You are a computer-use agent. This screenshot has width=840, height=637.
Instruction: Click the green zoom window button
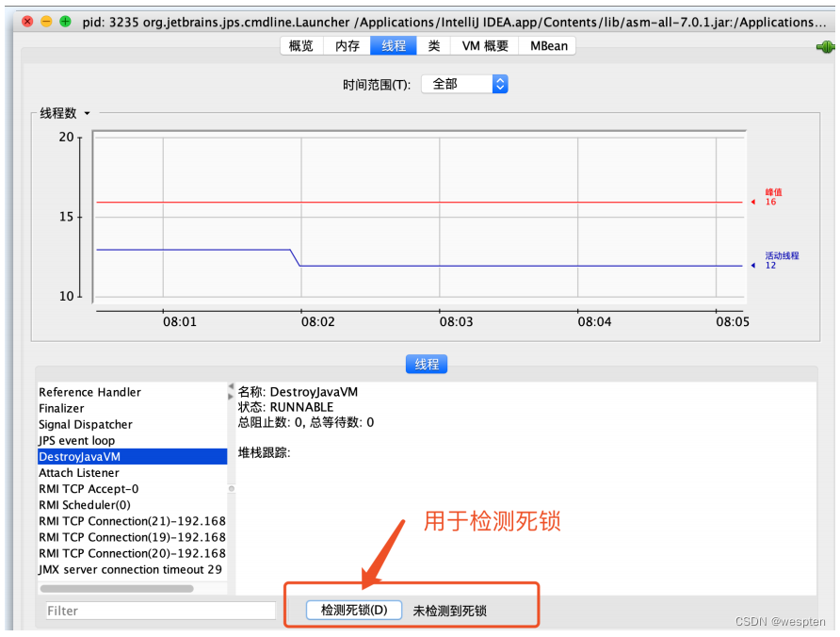click(65, 22)
